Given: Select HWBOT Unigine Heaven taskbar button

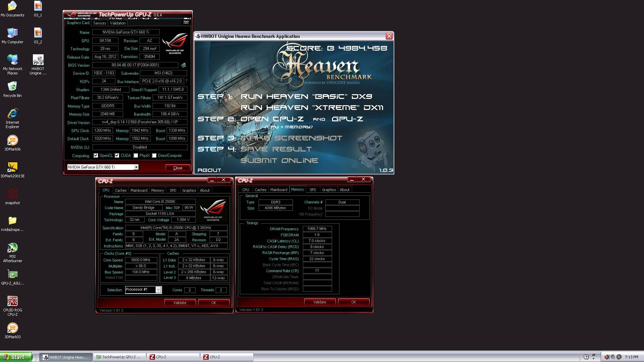Looking at the screenshot, I should pos(66,357).
